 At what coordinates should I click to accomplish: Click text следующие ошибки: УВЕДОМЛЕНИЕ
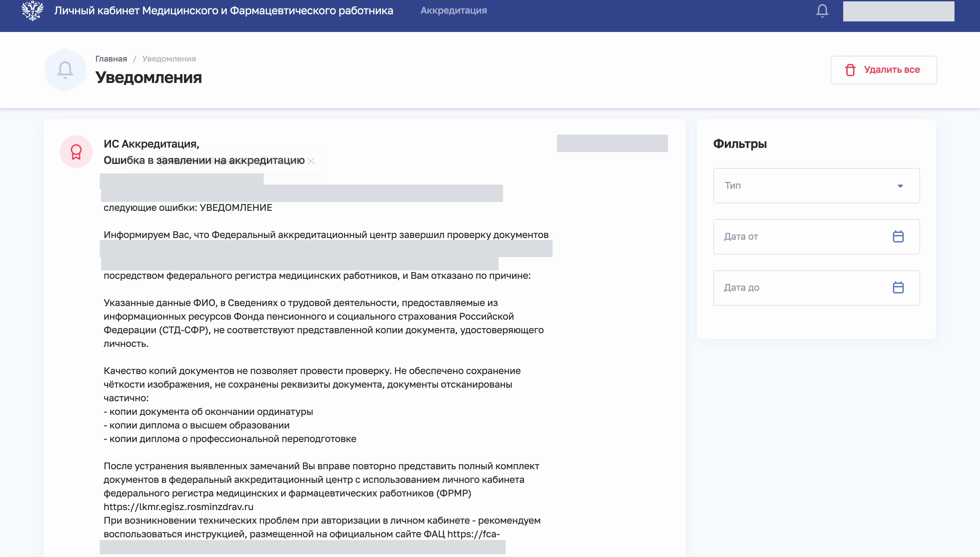pos(187,208)
